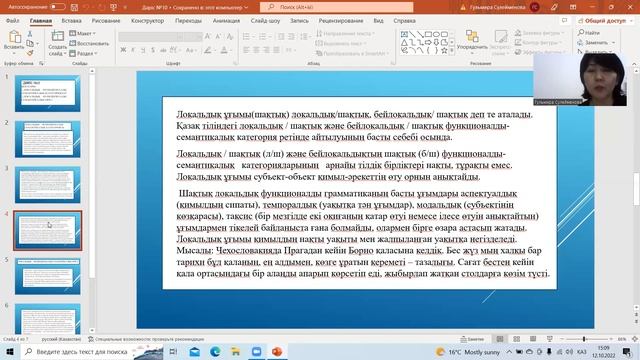Switch to the Вставка tab
Screen dimensions: 640x360
click(71, 20)
